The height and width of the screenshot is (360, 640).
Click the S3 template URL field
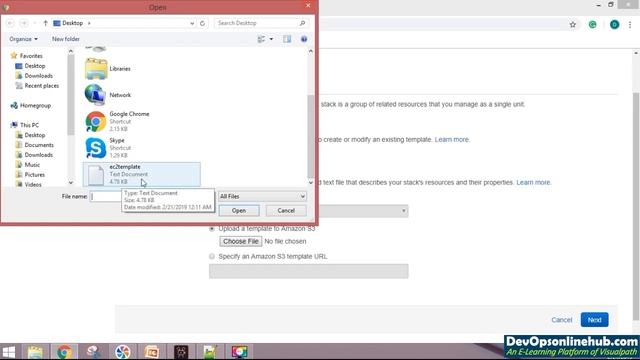(309, 271)
